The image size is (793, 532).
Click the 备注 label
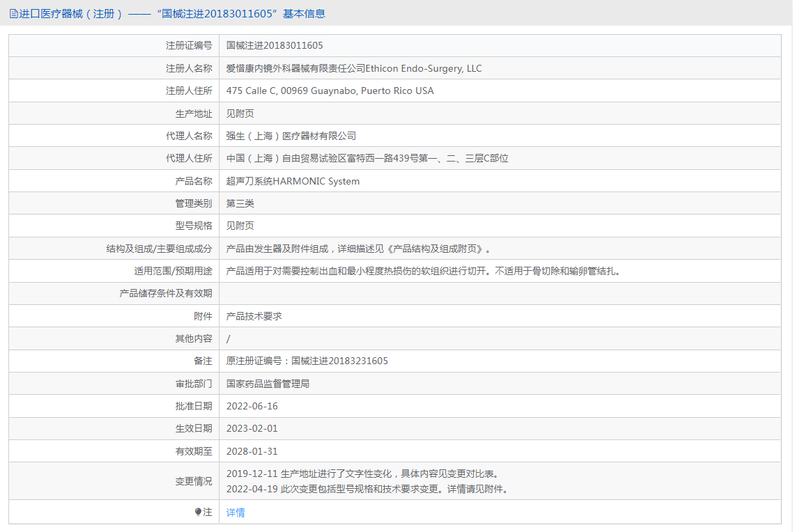pyautogui.click(x=203, y=361)
